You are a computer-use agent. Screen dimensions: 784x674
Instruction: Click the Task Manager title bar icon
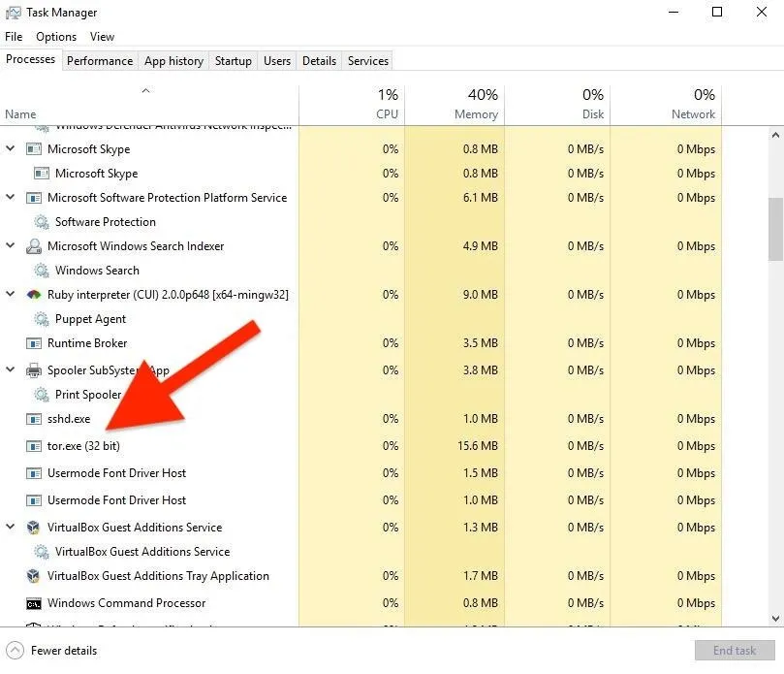(13, 13)
